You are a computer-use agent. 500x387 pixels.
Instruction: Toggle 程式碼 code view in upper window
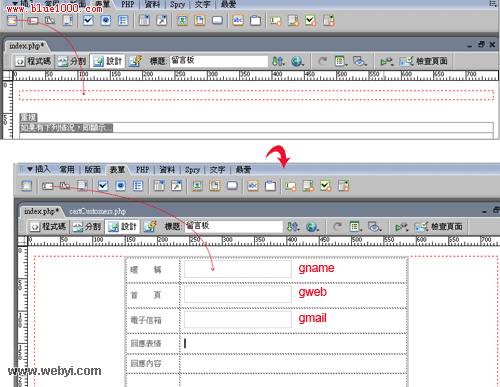[x=33, y=61]
